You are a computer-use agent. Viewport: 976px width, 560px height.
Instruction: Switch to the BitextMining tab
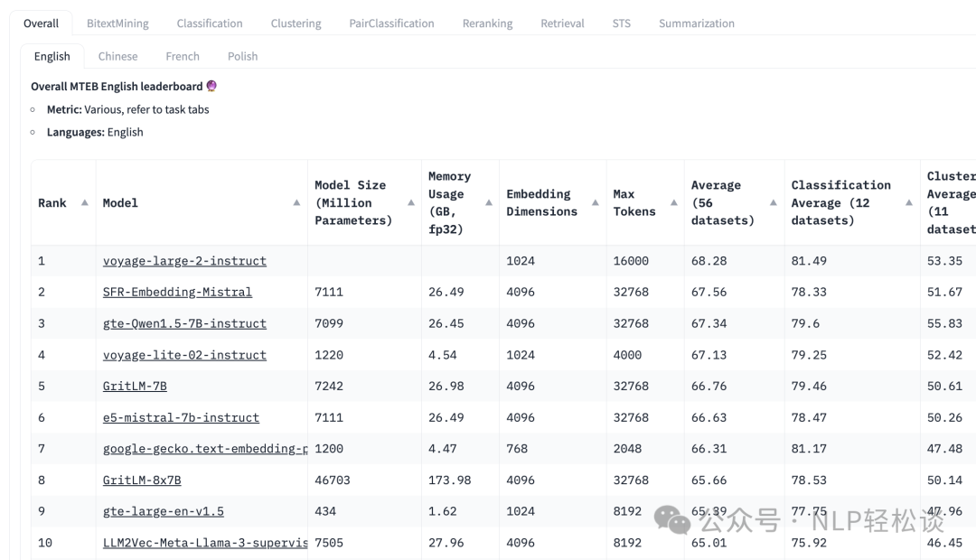[x=117, y=23]
